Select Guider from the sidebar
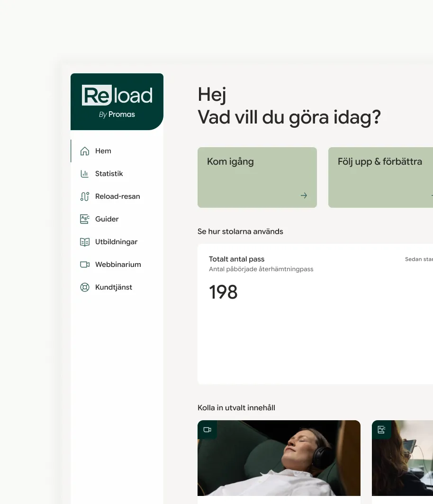This screenshot has width=433, height=504. 117,219
